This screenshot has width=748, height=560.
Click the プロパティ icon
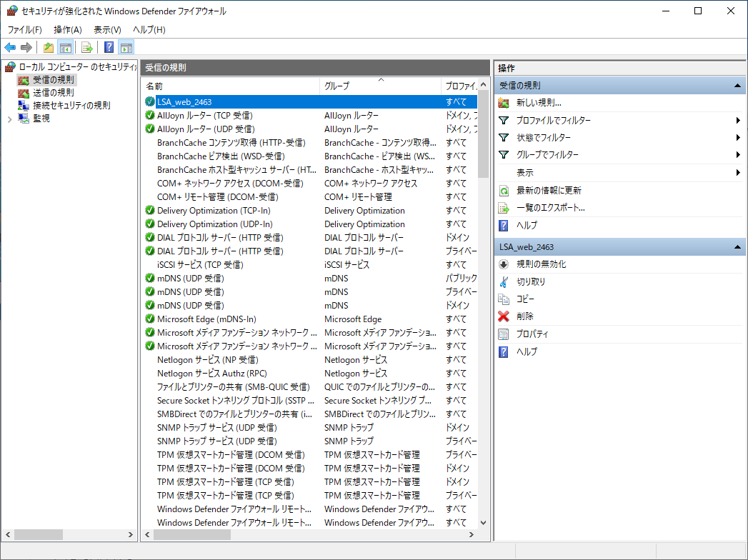point(503,334)
